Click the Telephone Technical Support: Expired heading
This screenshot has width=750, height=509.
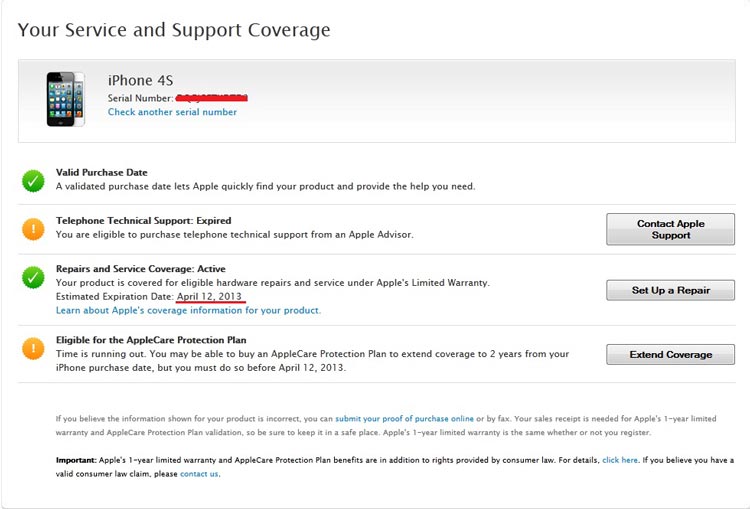143,221
